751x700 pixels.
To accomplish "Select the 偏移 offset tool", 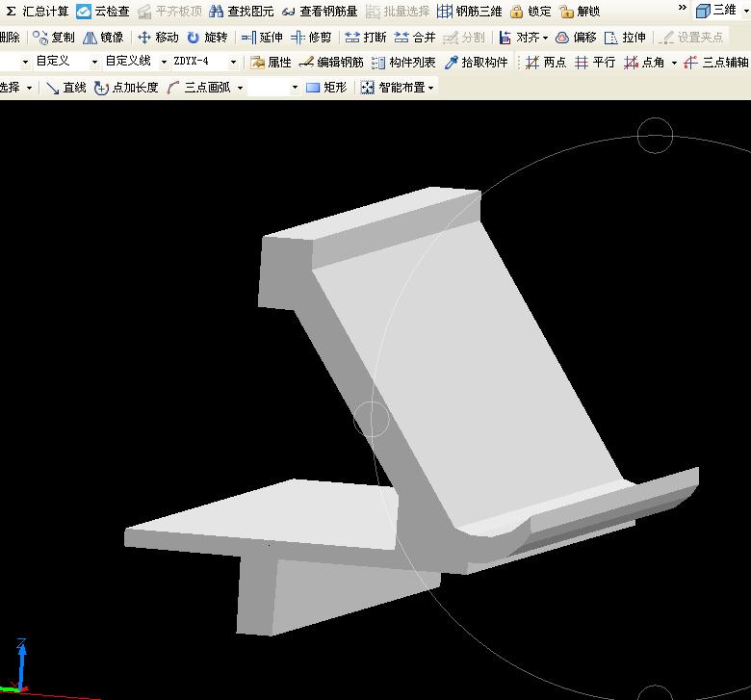I will (576, 37).
